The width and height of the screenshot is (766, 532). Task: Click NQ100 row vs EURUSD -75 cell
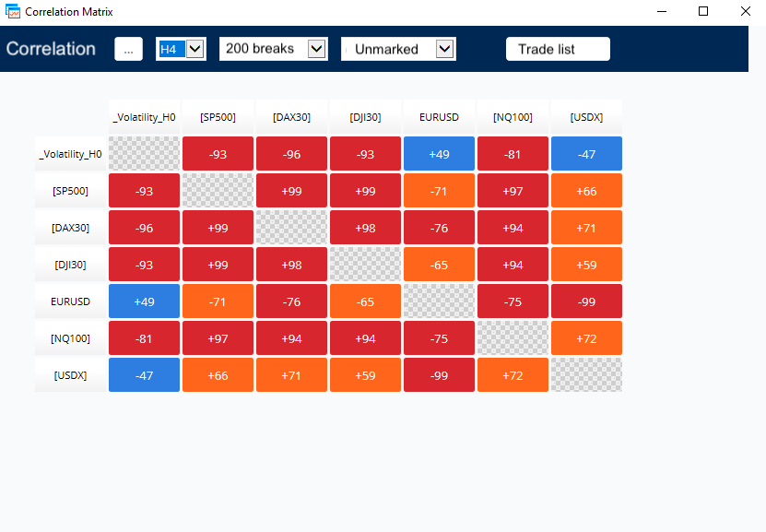tap(439, 338)
